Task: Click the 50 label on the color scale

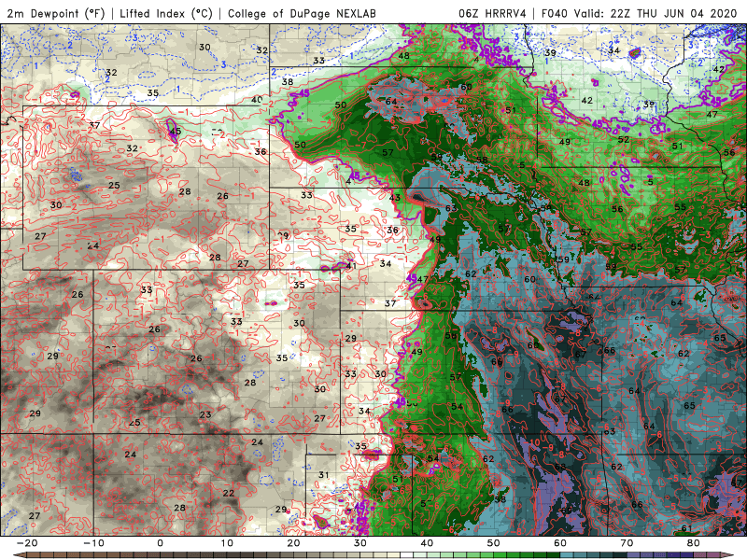Action: tap(494, 543)
